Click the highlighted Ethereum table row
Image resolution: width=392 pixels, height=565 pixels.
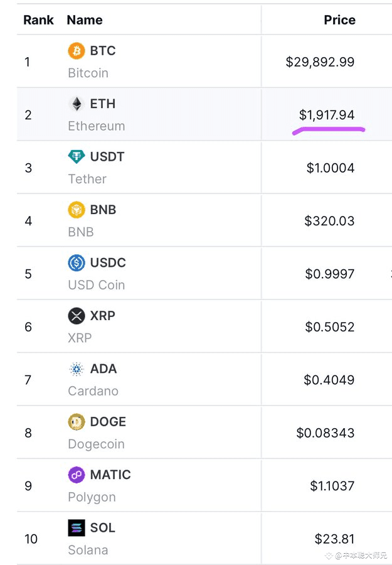(188, 114)
